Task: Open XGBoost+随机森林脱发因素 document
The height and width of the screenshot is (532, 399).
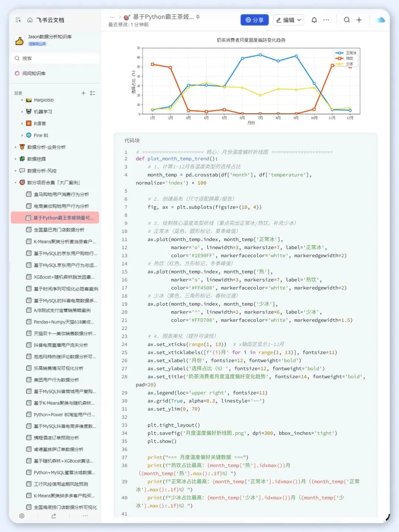Action: point(64,277)
